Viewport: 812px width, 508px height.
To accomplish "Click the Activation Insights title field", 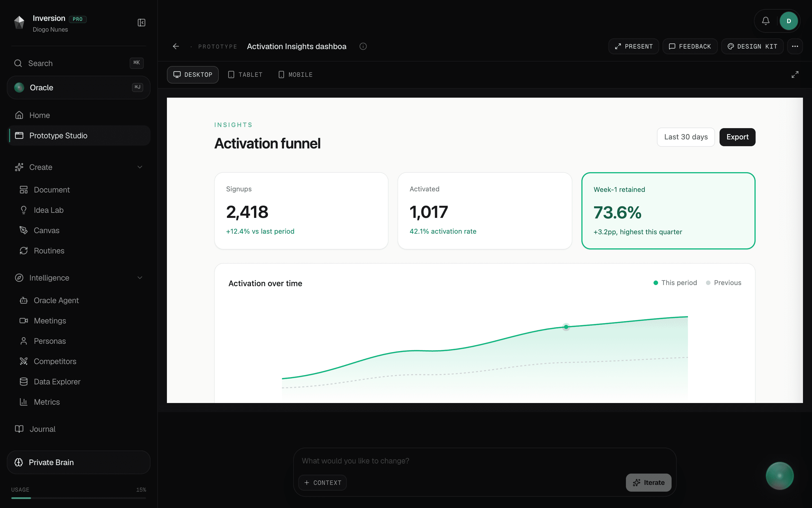I will [x=297, y=46].
